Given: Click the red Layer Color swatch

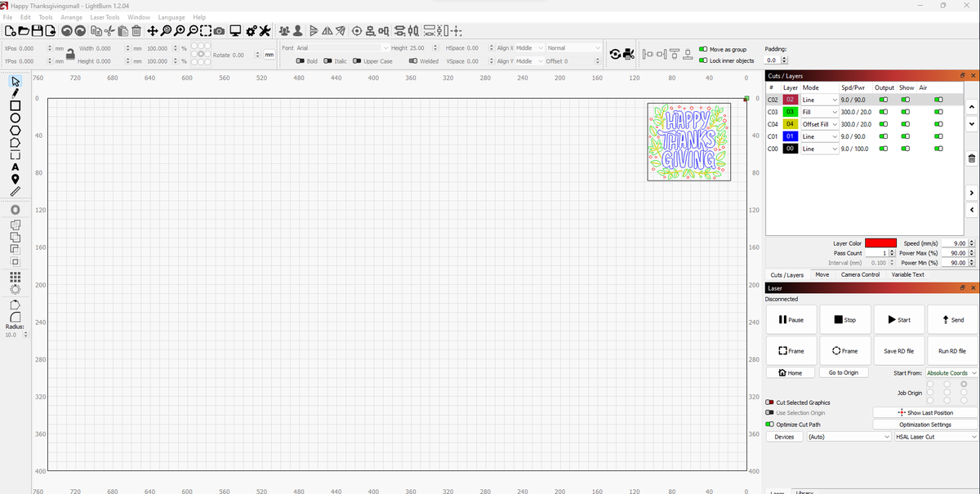Looking at the screenshot, I should click(881, 243).
